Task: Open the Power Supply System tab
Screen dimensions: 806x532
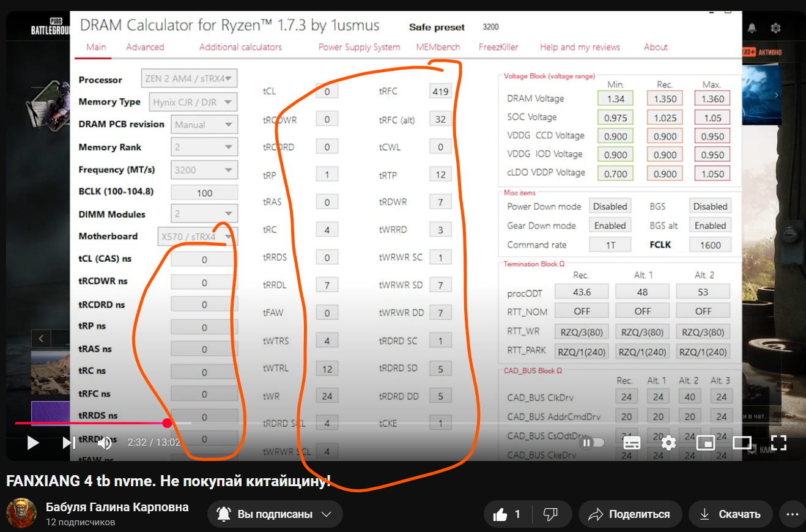Action: [x=359, y=47]
